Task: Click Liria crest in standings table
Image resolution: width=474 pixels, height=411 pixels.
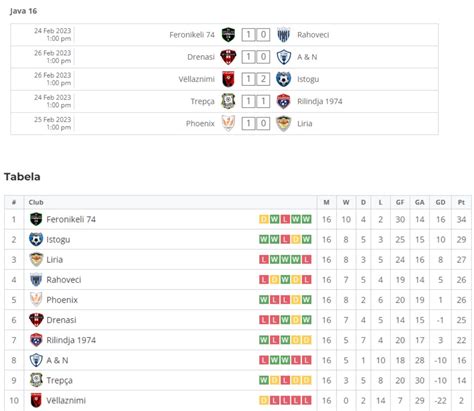Action: pyautogui.click(x=36, y=259)
